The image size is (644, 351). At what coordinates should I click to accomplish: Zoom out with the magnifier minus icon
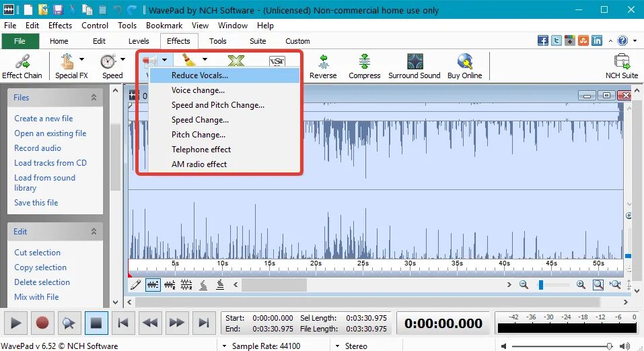click(524, 284)
